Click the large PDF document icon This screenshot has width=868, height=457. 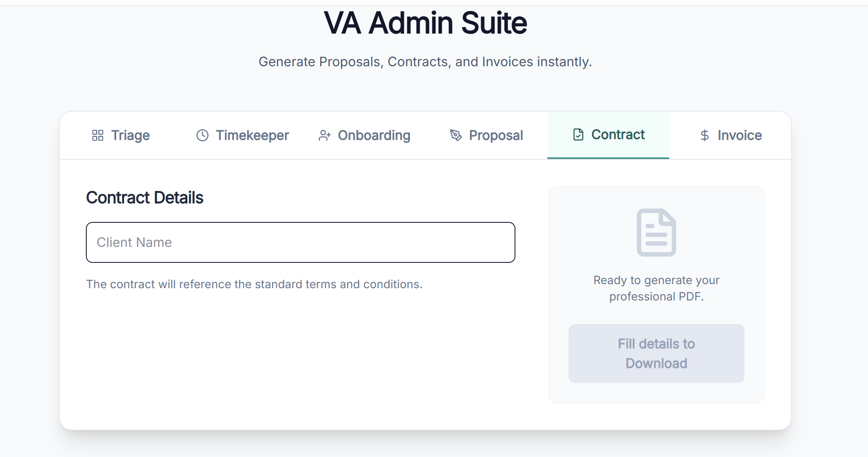point(656,233)
